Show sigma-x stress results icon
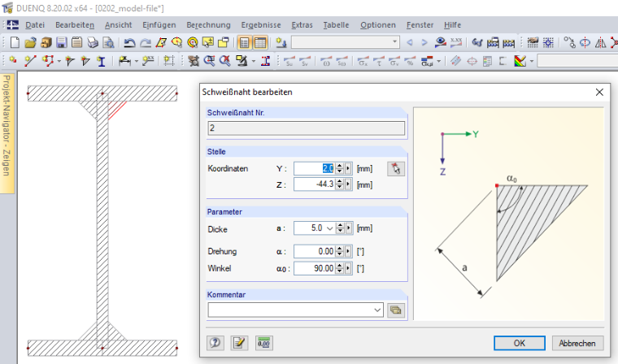Screen dimensions: 618x364 coord(363,61)
